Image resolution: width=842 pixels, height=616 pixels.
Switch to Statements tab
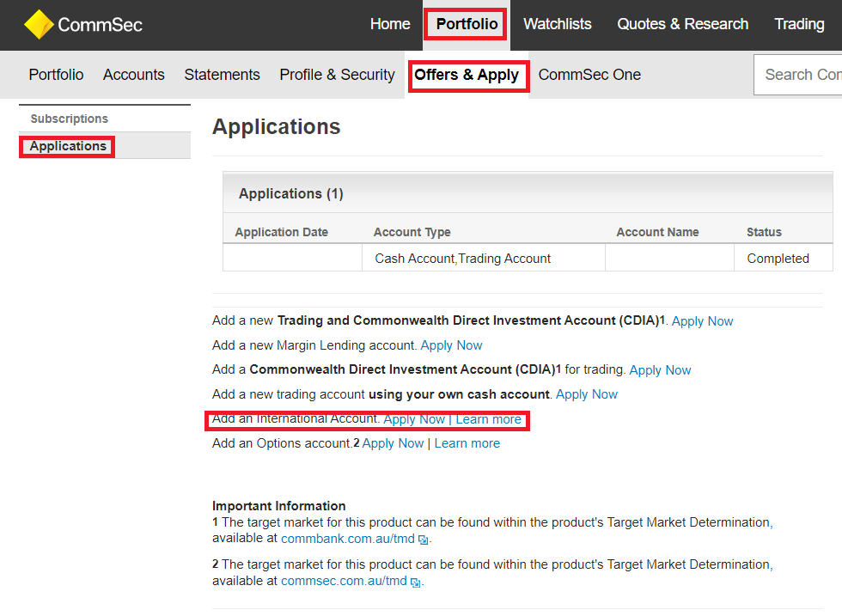click(x=222, y=75)
